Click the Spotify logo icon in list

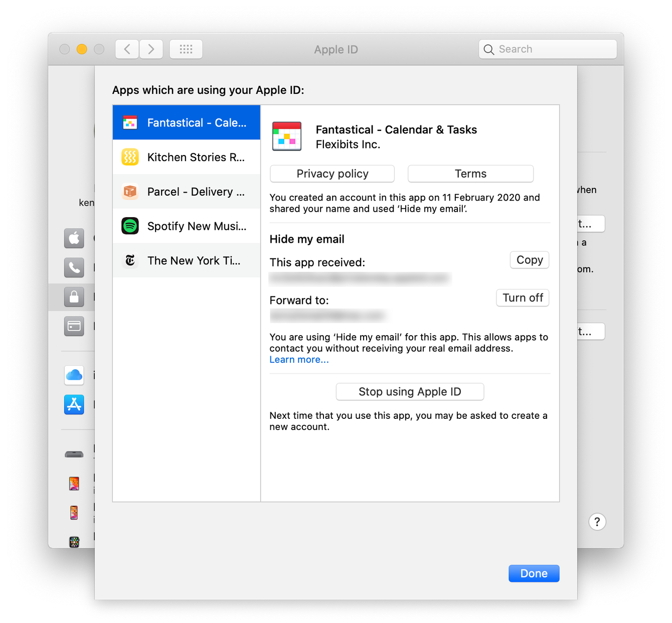click(130, 226)
